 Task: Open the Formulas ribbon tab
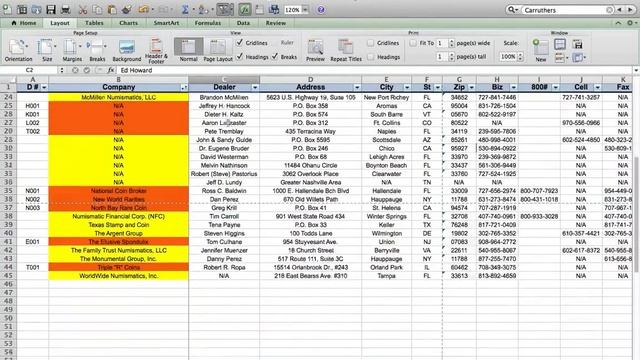(x=208, y=23)
